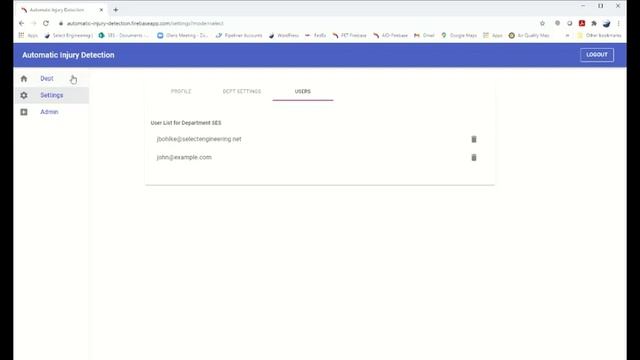This screenshot has height=360, width=640.
Task: Open the SES Documents bookmark
Action: [122, 36]
